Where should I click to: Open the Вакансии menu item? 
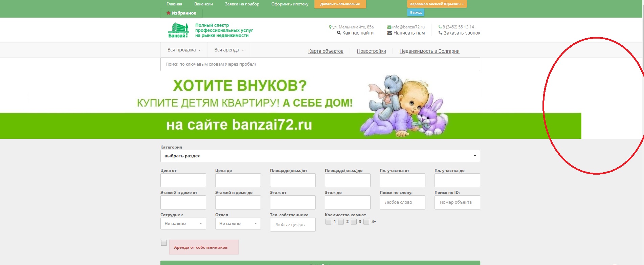203,4
